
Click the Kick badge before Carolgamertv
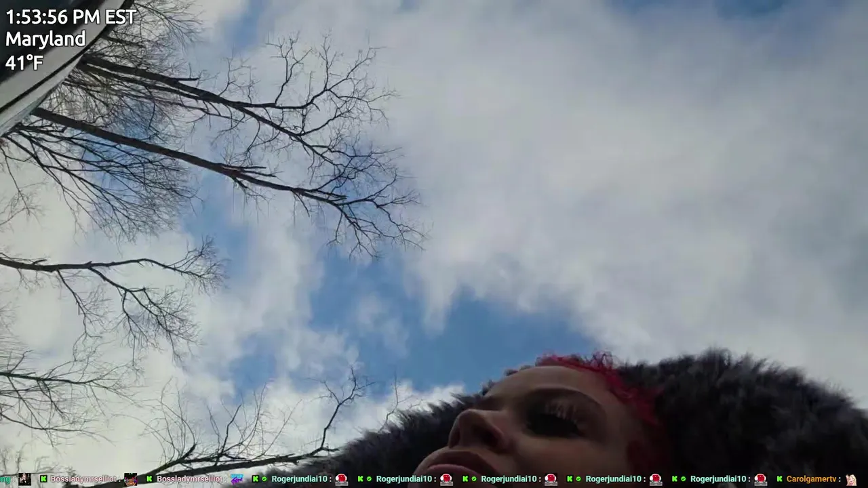pos(779,479)
